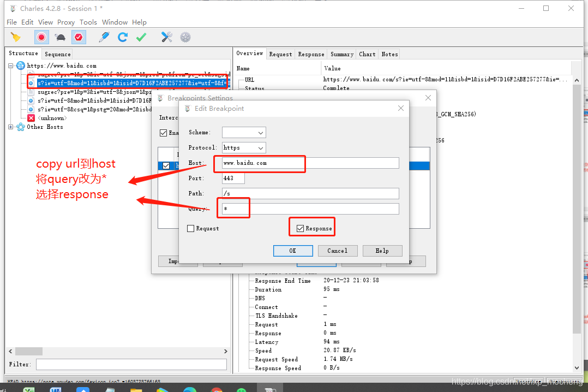This screenshot has width=588, height=392.
Task: Validate with the green checkmark icon
Action: click(141, 37)
